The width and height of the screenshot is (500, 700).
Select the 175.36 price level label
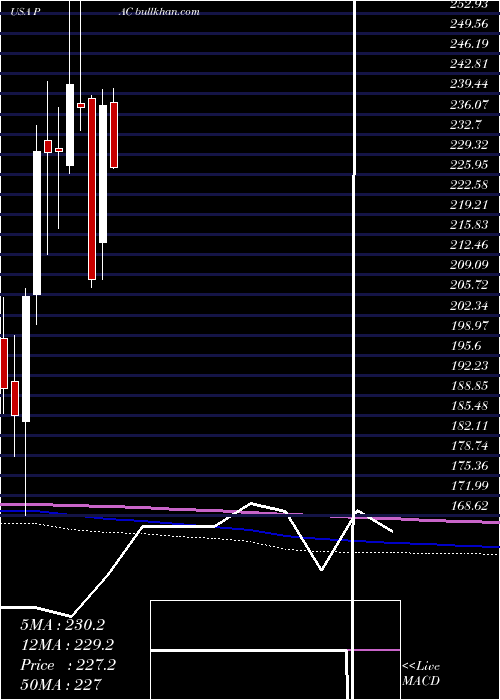point(469,466)
